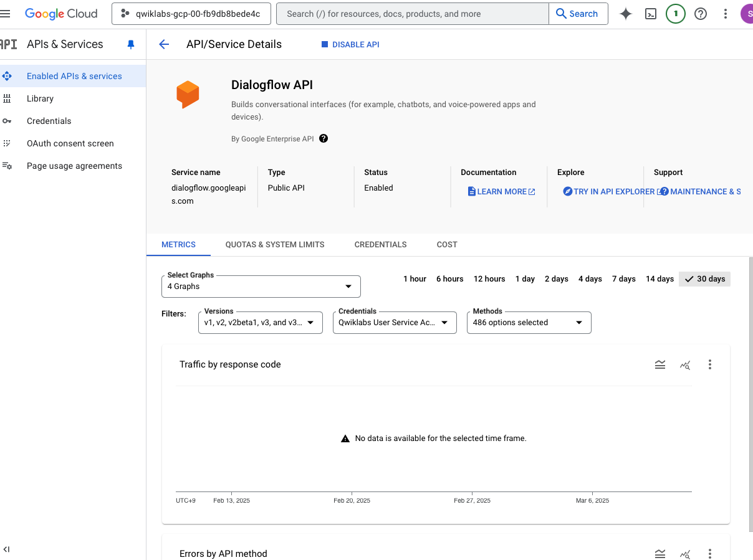Click the Credentials key icon in sidebar

coord(7,121)
